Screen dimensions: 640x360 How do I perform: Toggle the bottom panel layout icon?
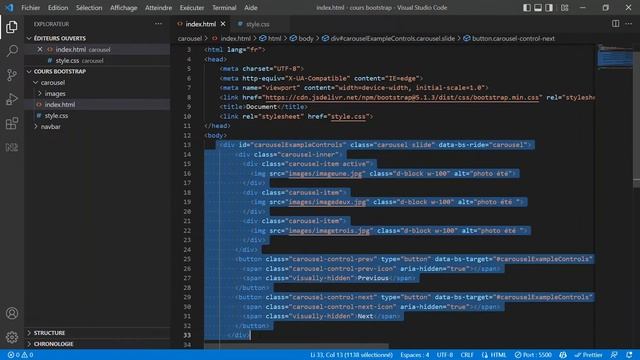(538, 7)
